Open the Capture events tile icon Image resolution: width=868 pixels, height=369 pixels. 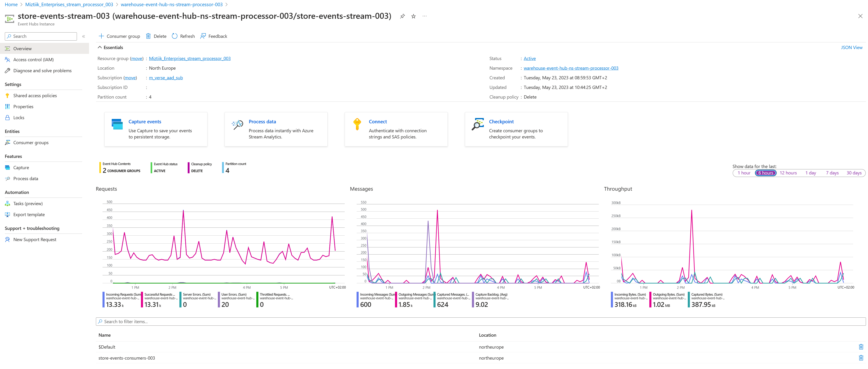point(117,124)
